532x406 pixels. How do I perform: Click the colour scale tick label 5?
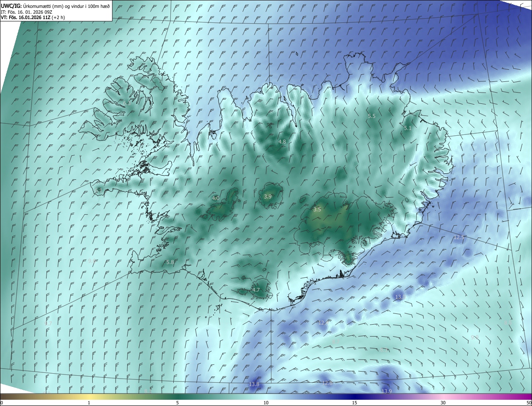pyautogui.click(x=177, y=403)
